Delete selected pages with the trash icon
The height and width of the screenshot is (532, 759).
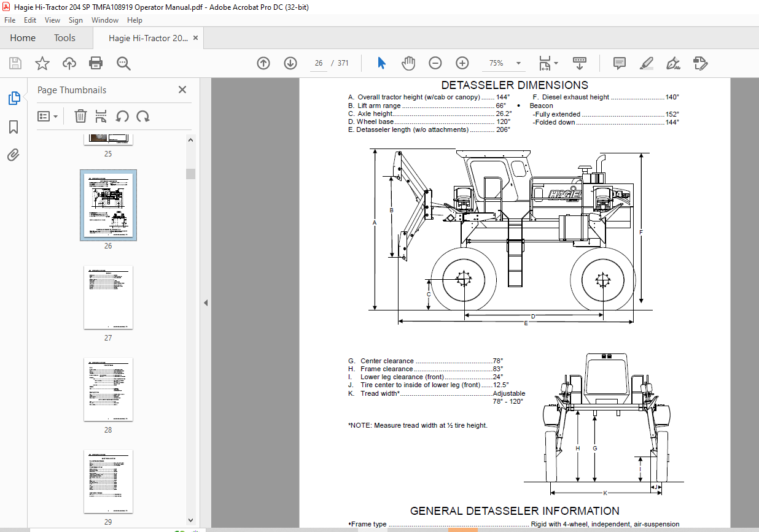coord(80,116)
